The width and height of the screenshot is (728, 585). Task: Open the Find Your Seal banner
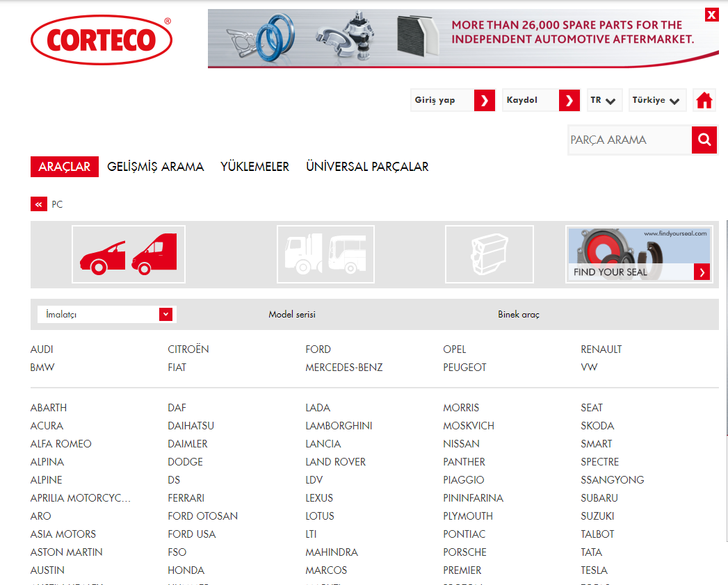point(639,254)
